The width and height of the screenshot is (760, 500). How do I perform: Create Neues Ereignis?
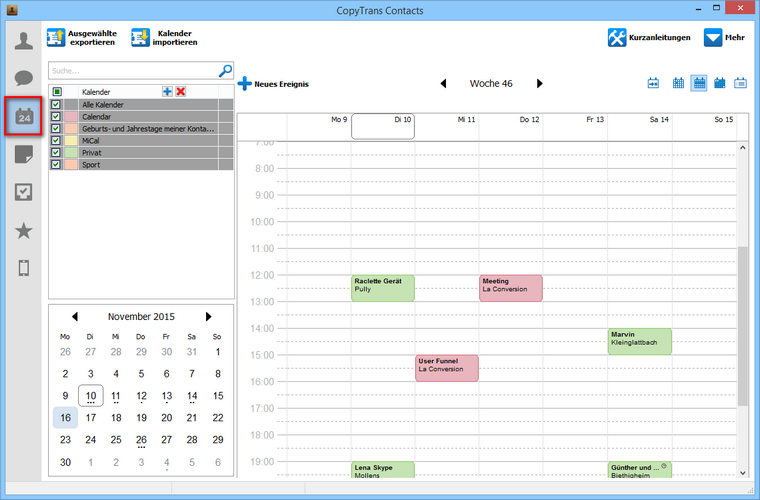tap(273, 84)
